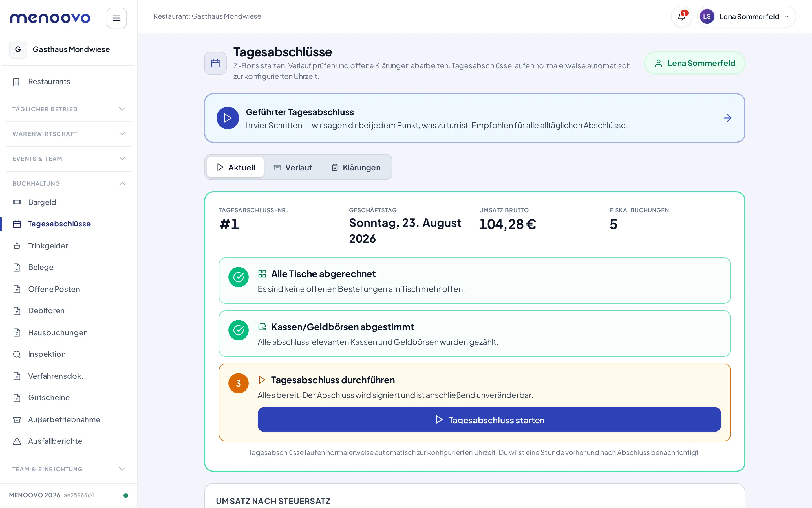The width and height of the screenshot is (812, 508).
Task: Click the LS user avatar
Action: 707,16
